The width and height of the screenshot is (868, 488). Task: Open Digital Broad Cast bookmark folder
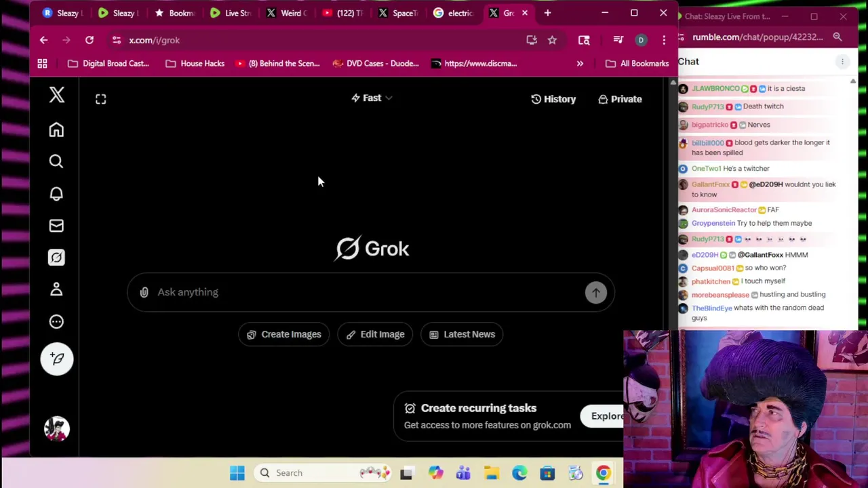(108, 64)
